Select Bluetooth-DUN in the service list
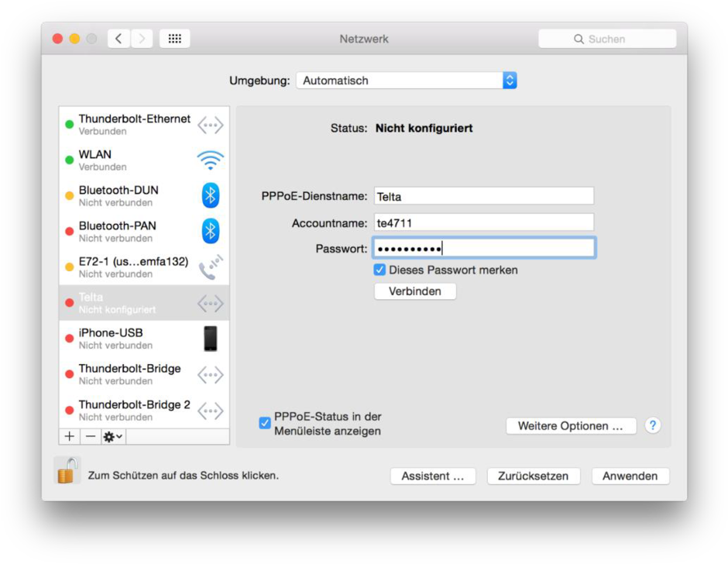This screenshot has height=564, width=728. click(144, 195)
